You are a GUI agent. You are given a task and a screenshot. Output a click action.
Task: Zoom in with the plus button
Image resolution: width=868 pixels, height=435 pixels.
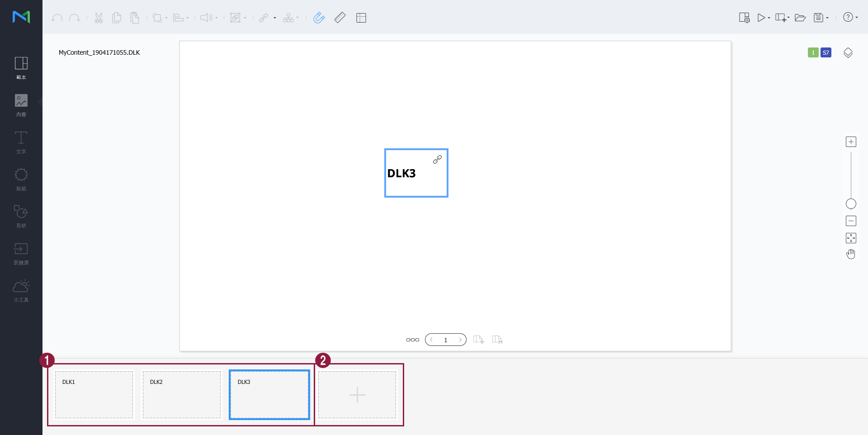(851, 142)
